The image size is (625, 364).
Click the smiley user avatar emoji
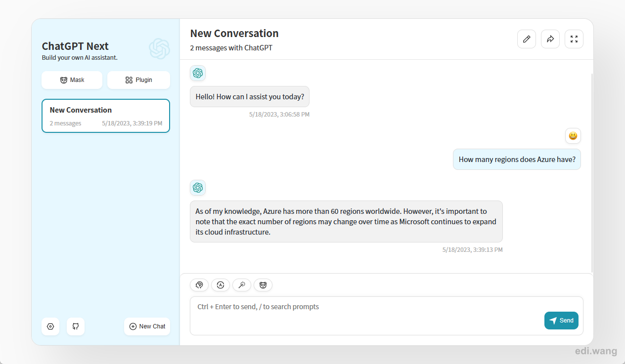[573, 136]
